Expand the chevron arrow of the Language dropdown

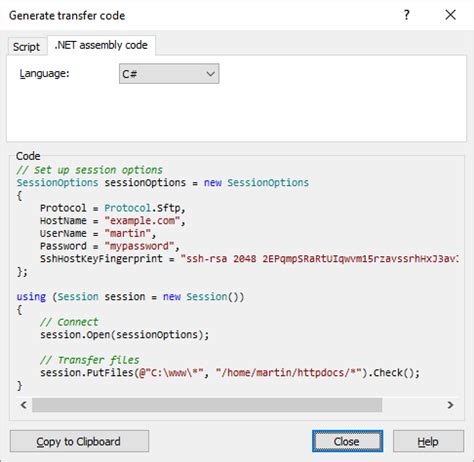point(210,74)
